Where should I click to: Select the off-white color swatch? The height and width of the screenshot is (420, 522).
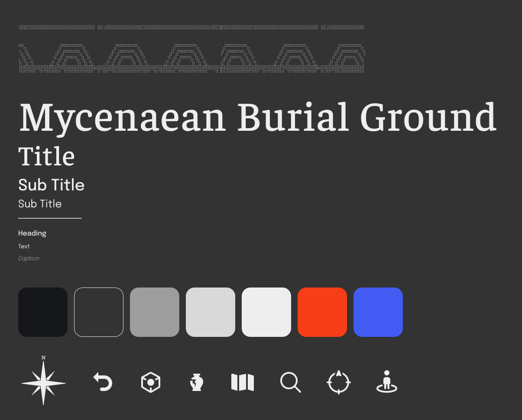click(266, 312)
